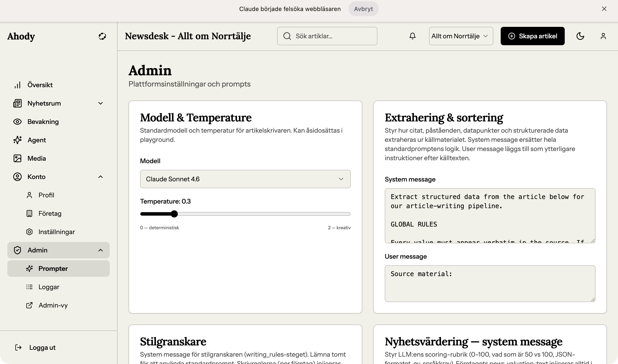
Task: Click the sidebar collapse icon next to Ahody
Action: click(102, 36)
